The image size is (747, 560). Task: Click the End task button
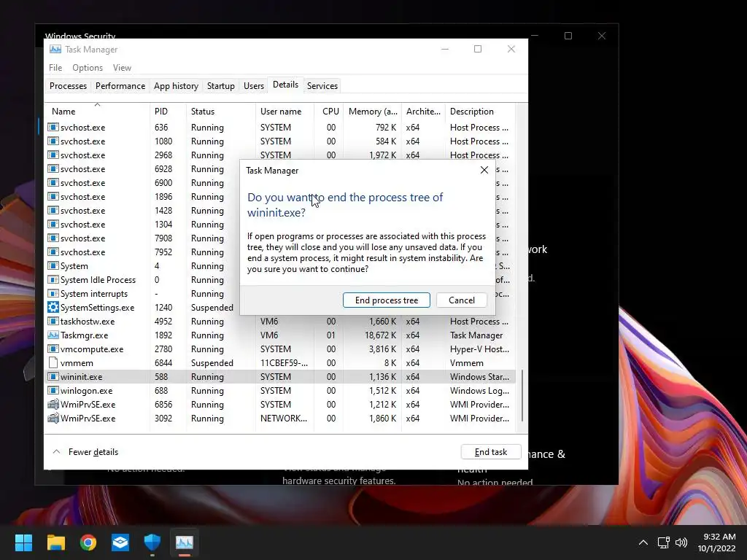click(491, 452)
